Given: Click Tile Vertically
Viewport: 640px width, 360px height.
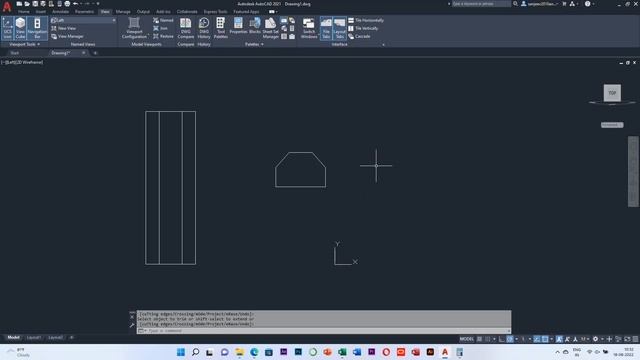Looking at the screenshot, I should (x=363, y=28).
